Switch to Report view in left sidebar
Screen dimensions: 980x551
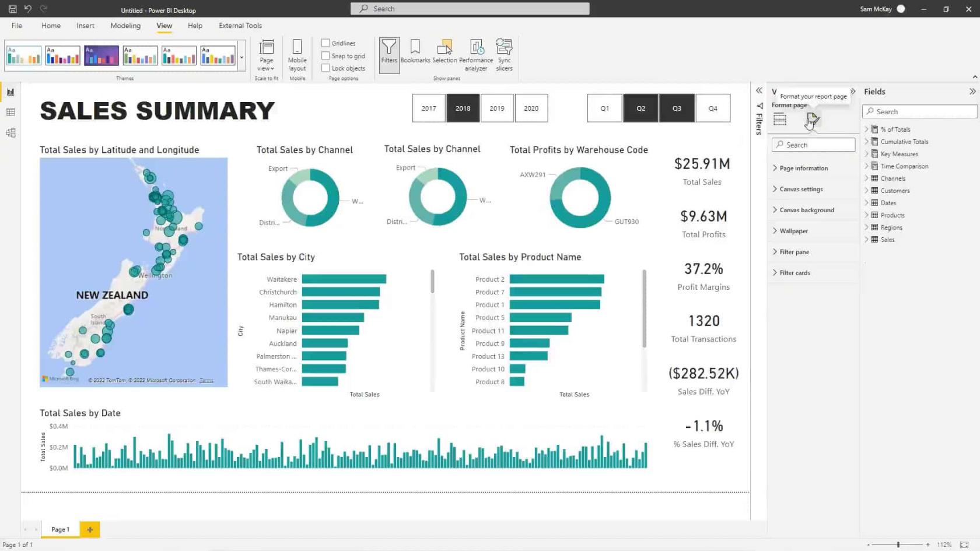tap(10, 92)
